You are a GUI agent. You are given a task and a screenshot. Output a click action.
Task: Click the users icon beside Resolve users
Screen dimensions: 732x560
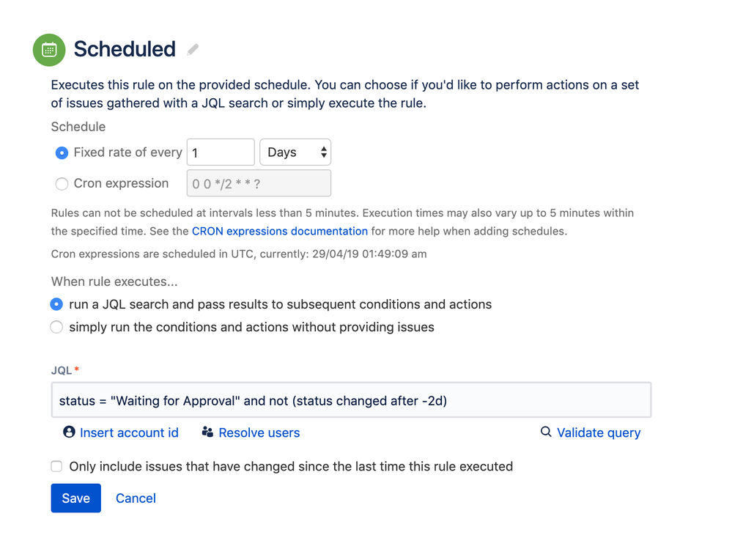pyautogui.click(x=207, y=432)
